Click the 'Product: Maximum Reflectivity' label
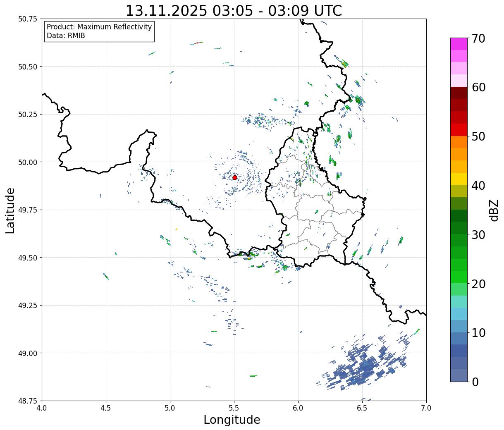This screenshot has width=504, height=430. [99, 27]
